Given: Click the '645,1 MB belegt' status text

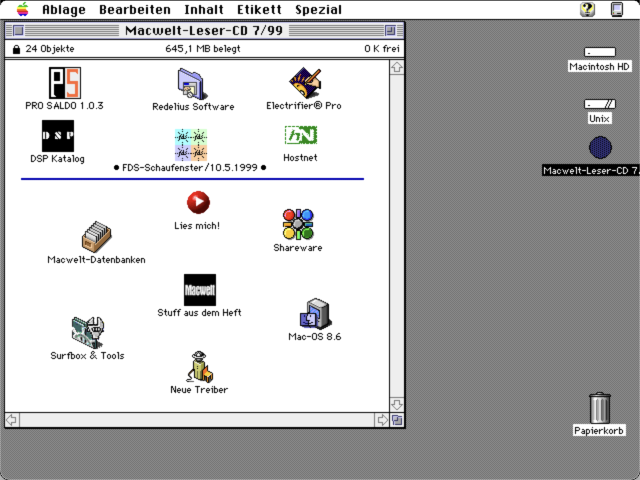Looking at the screenshot, I should [x=203, y=49].
